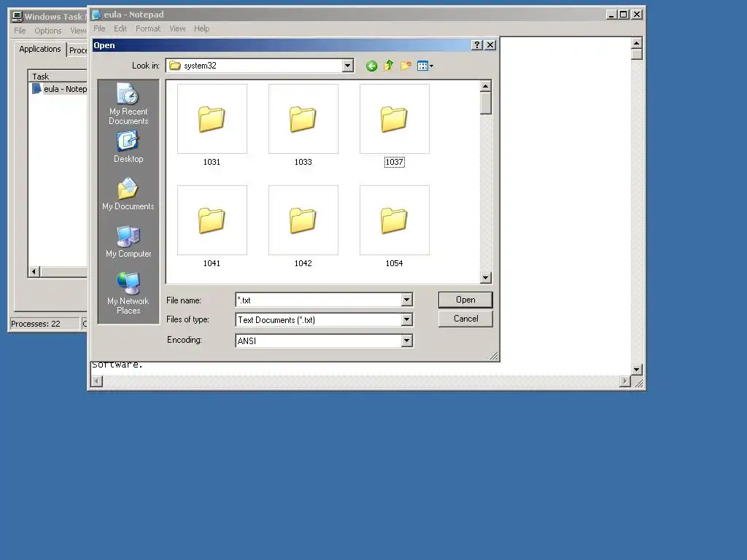Click the Task column header
747x560 pixels.
point(58,76)
